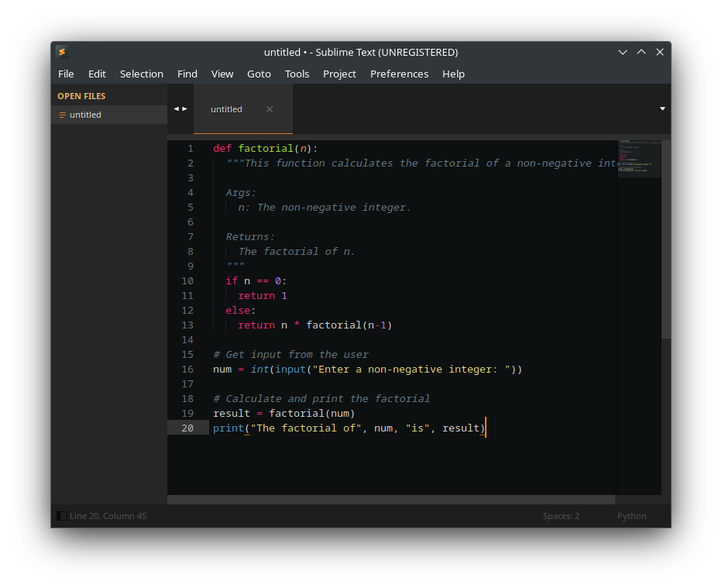Click the panel square icon in the status bar
Viewport: 722px width, 588px height.
(x=61, y=515)
